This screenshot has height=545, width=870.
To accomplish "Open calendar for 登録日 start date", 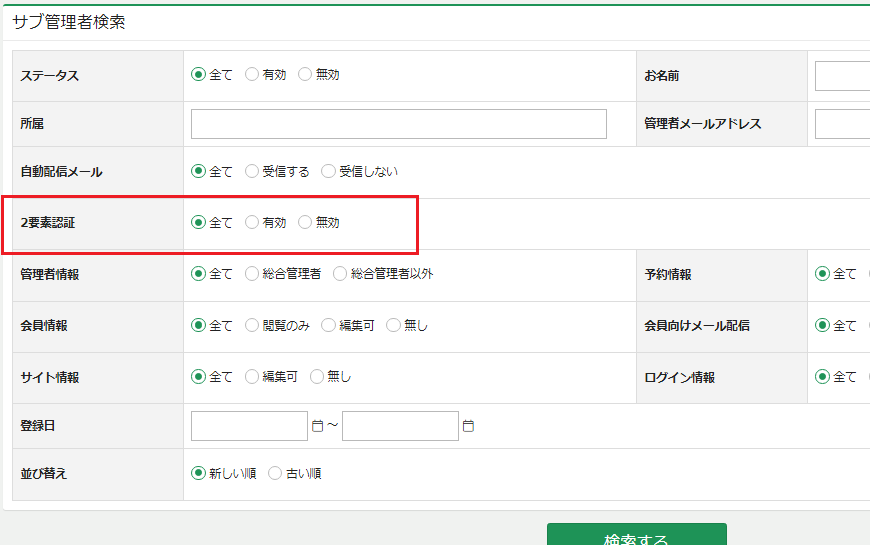I will 317,426.
